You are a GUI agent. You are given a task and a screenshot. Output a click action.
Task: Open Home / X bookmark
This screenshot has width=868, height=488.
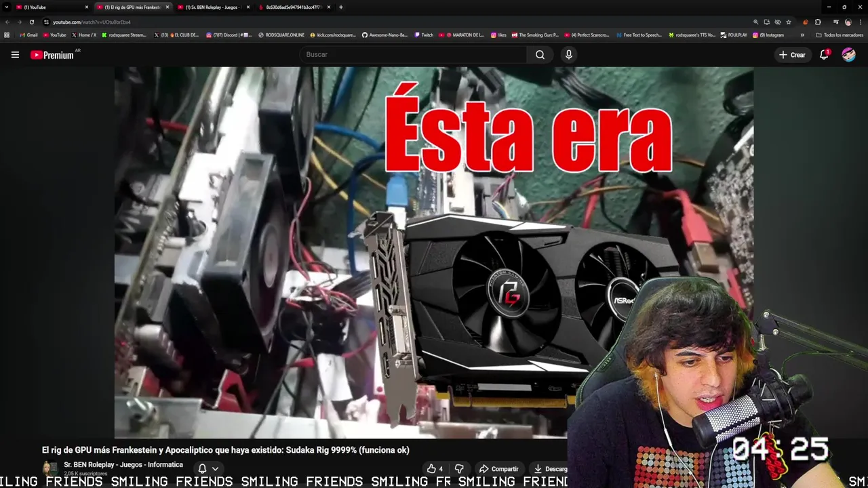83,35
